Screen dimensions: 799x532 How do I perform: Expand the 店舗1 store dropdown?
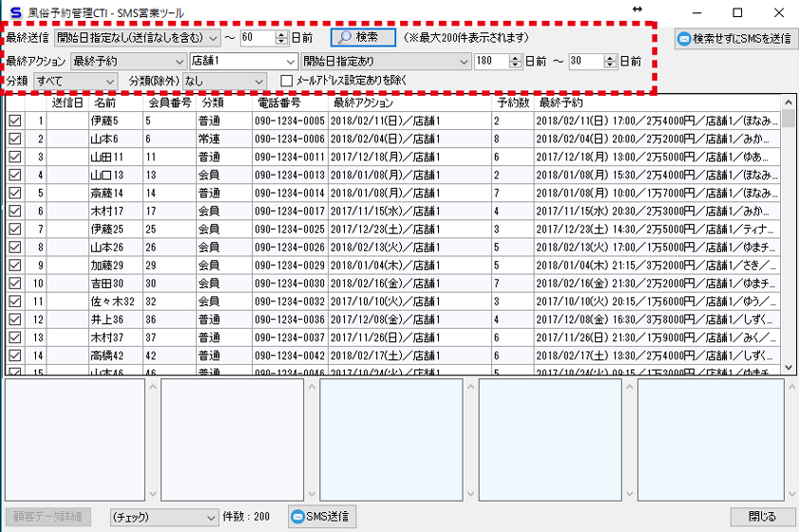290,62
